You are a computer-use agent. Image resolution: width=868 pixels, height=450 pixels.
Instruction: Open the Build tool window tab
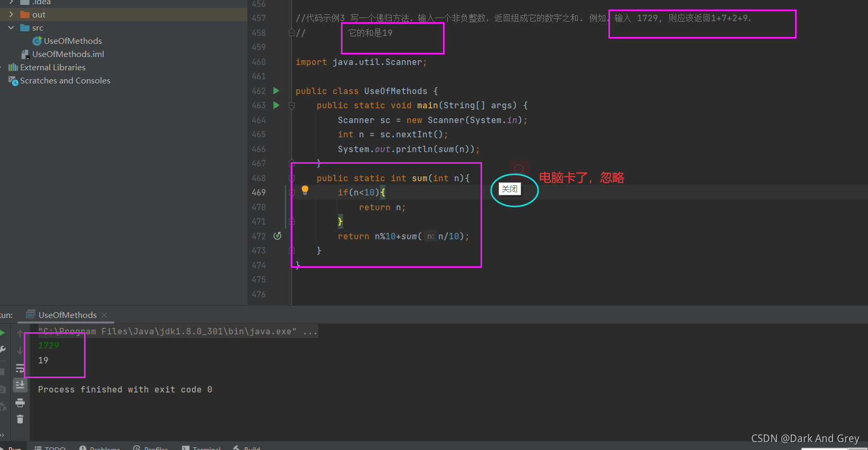coord(247,448)
